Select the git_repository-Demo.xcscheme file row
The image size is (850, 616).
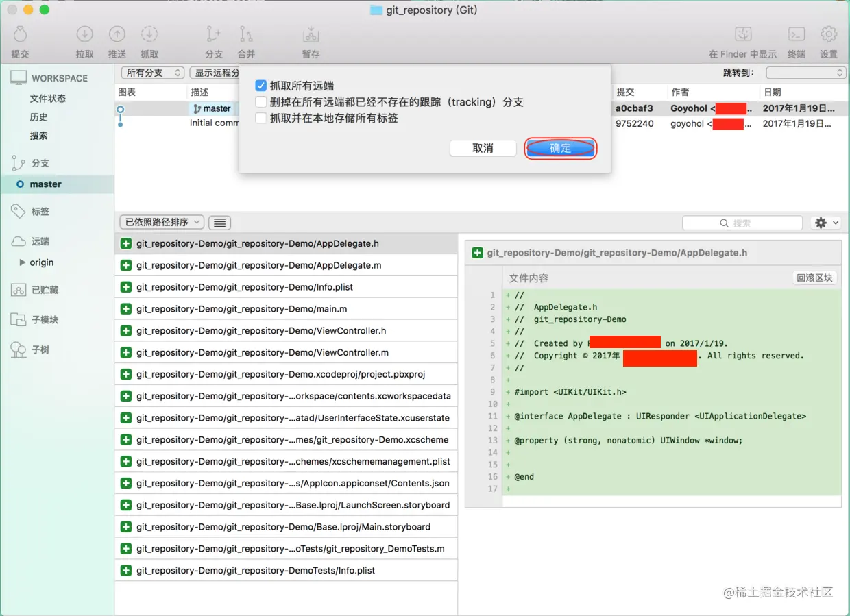click(286, 440)
